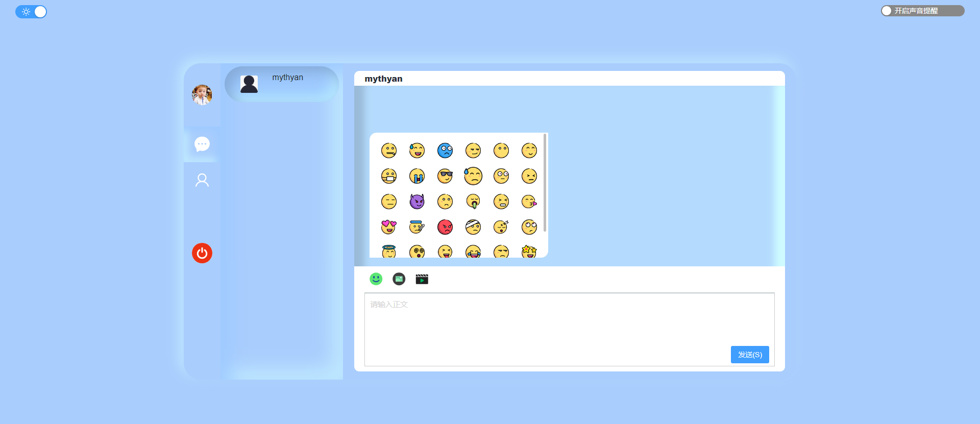The image size is (980, 424).
Task: Open the chat messages sidebar tab
Action: coord(202,144)
